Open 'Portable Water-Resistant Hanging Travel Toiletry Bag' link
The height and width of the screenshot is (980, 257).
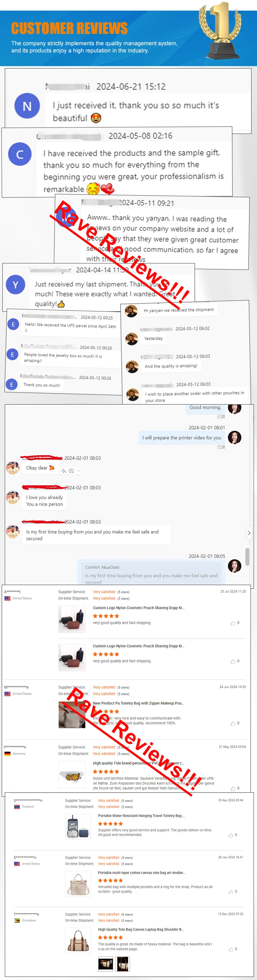point(141,816)
